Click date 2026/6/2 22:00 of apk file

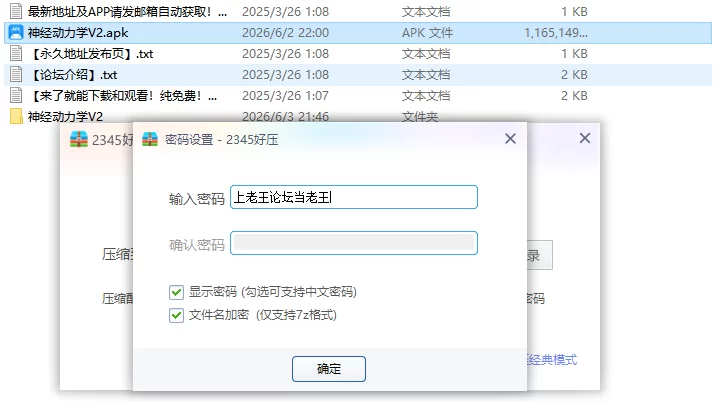(x=286, y=33)
